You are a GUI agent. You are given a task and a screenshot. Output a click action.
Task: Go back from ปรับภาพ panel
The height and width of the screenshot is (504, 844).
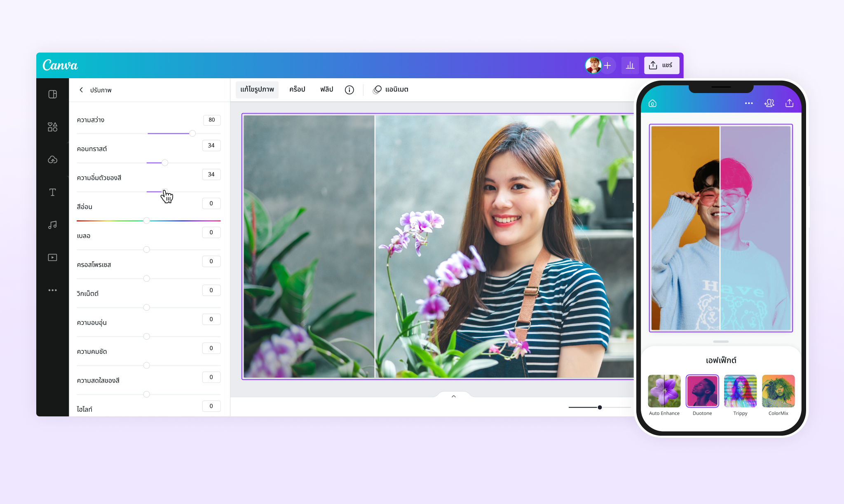click(82, 90)
